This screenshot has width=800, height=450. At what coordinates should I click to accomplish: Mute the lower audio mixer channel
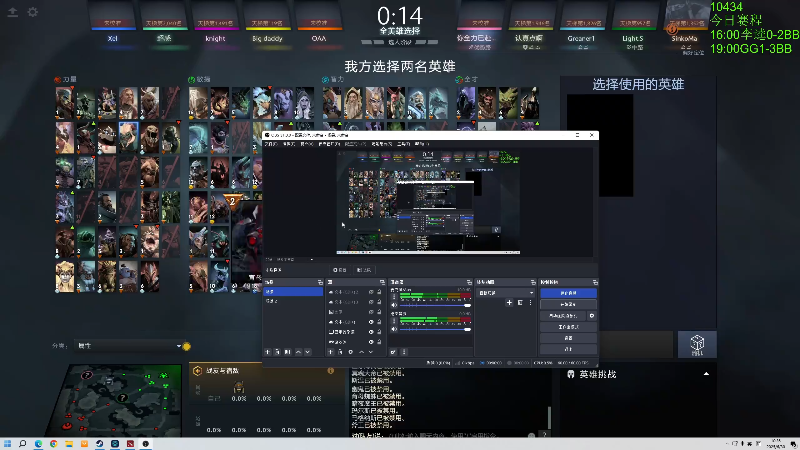click(394, 329)
